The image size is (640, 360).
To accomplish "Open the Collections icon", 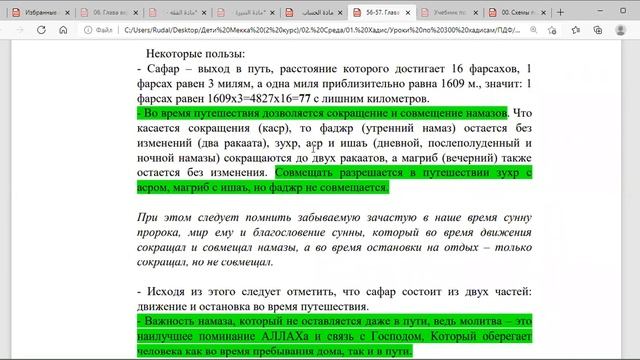I will click(598, 30).
